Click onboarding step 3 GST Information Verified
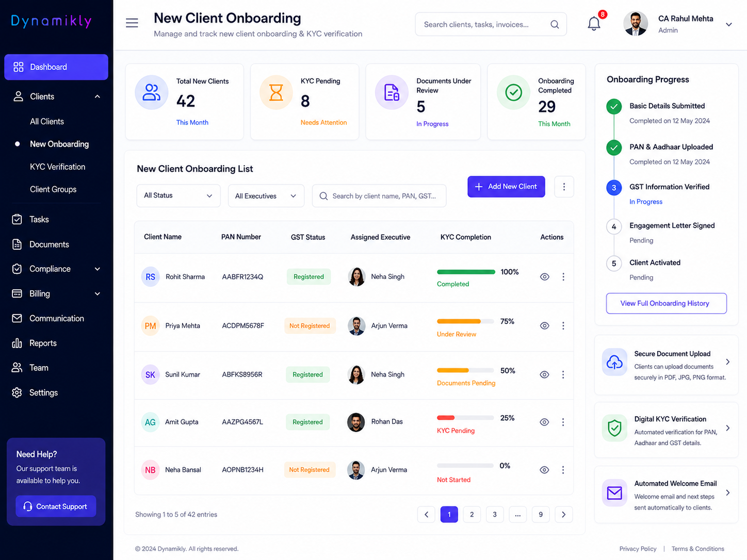747x560 pixels. 669,187
